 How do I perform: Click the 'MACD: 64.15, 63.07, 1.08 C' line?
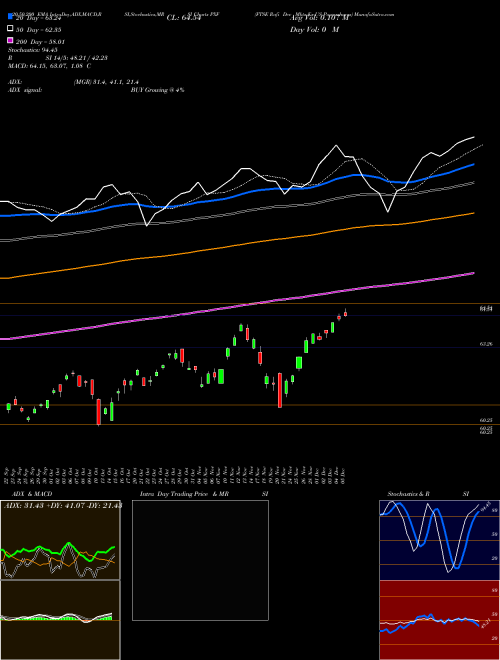(x=50, y=66)
